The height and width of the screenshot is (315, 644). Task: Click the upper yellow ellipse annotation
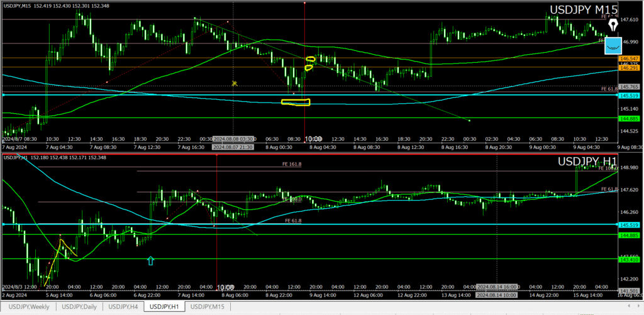310,59
